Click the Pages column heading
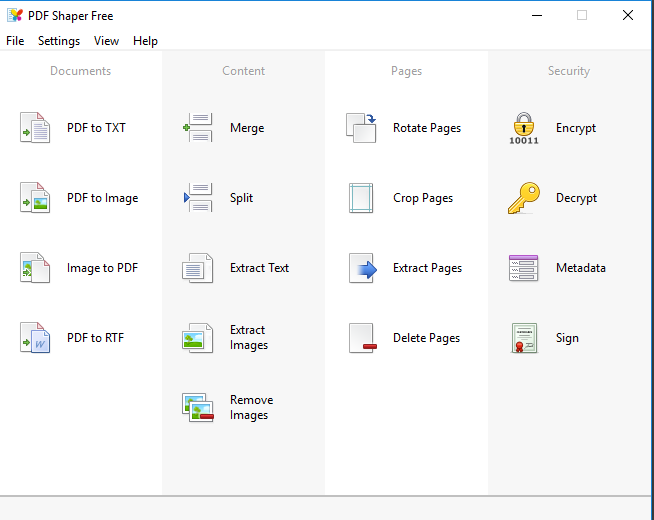Screen dimensions: 654x520 (x=407, y=71)
